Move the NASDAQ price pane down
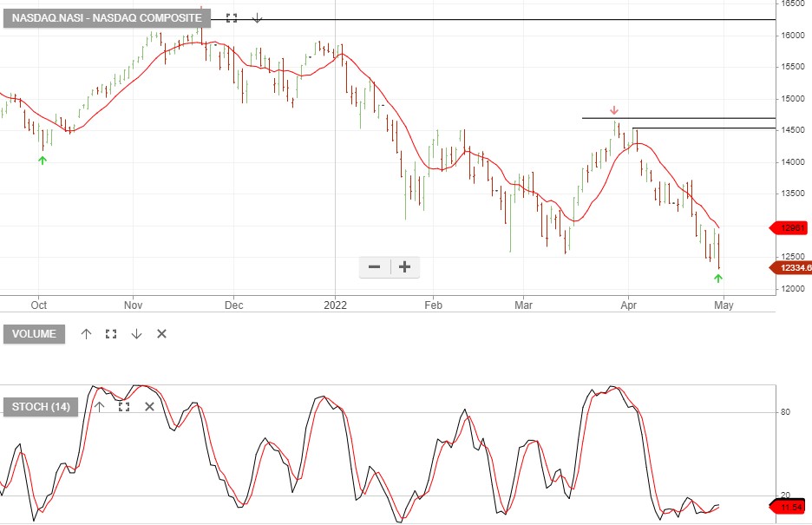 coord(257,18)
